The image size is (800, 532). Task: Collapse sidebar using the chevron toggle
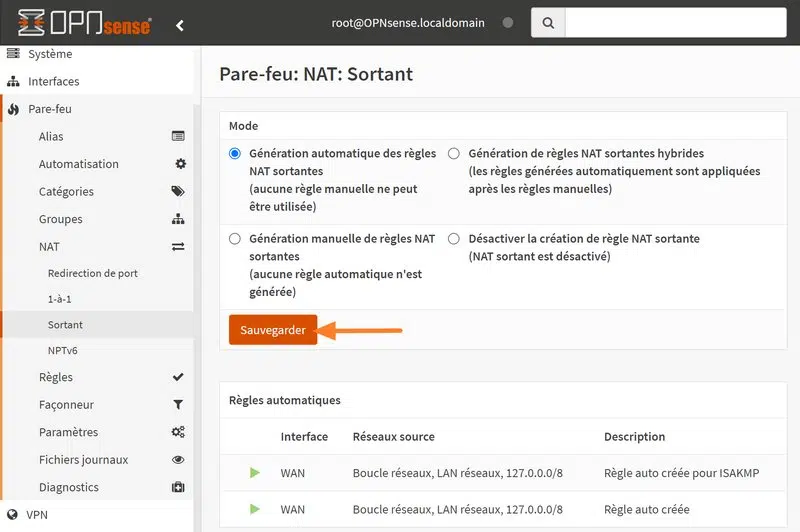180,25
